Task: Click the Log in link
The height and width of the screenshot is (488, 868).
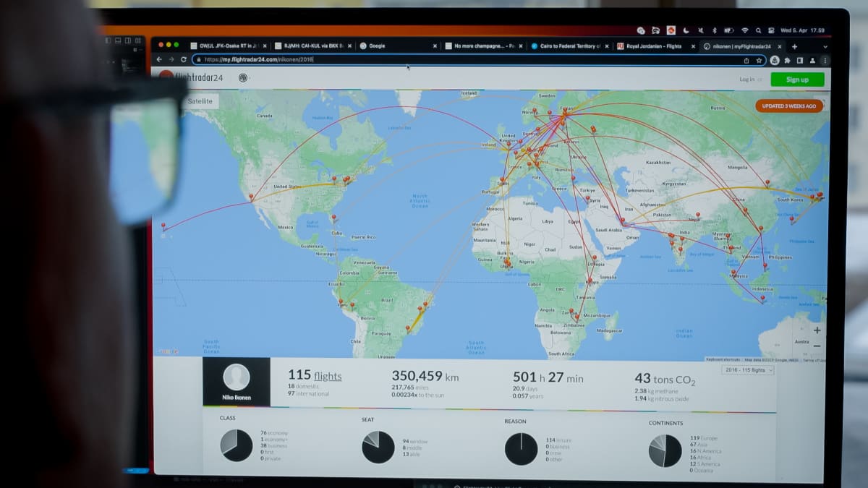Action: [747, 80]
